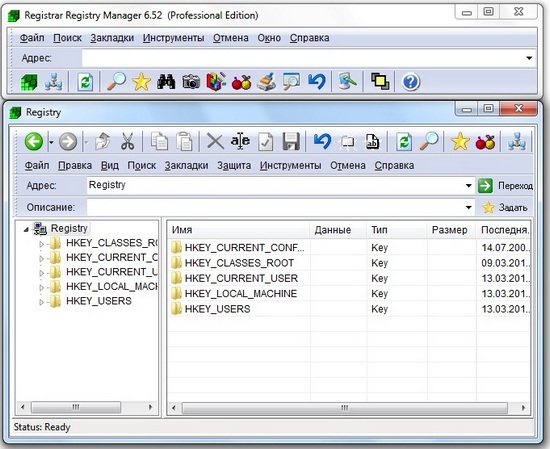This screenshot has height=449, width=550.
Task: Click the blue question mark help icon
Action: 410,82
